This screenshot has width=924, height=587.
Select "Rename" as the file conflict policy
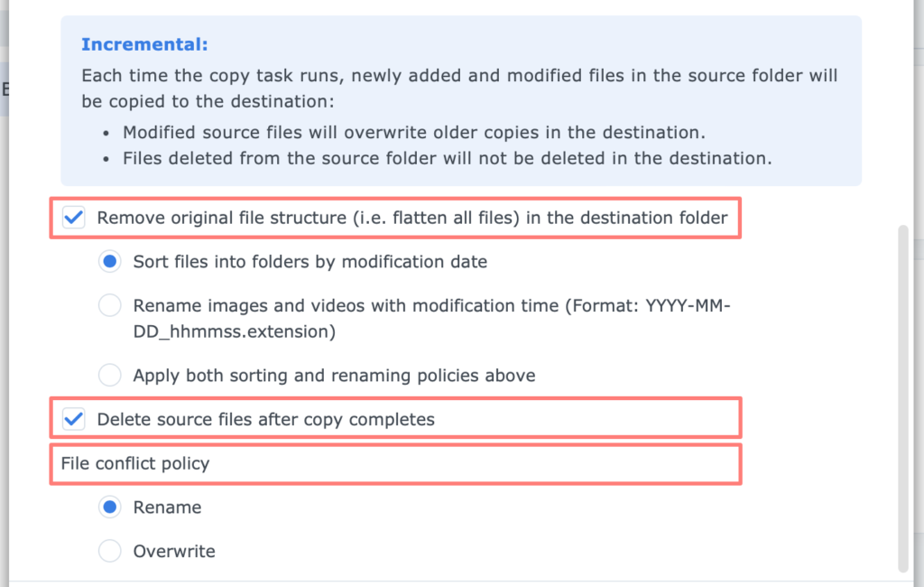109,508
